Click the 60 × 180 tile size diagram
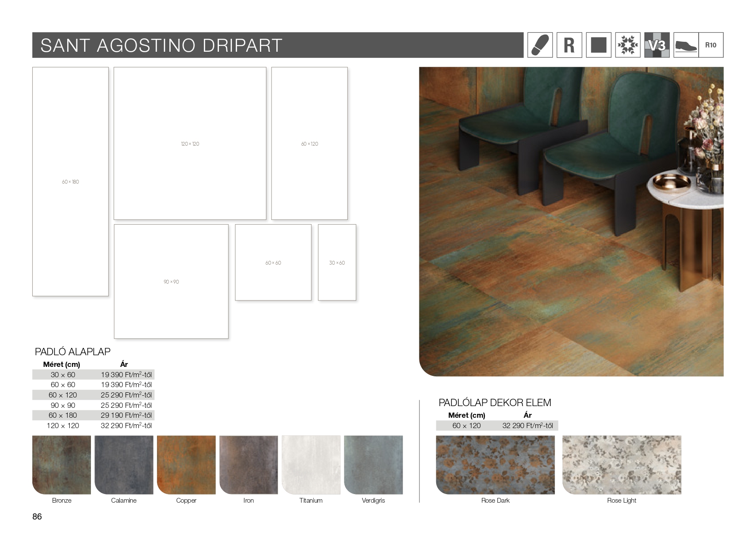This screenshot has height=535, width=756. (x=70, y=181)
